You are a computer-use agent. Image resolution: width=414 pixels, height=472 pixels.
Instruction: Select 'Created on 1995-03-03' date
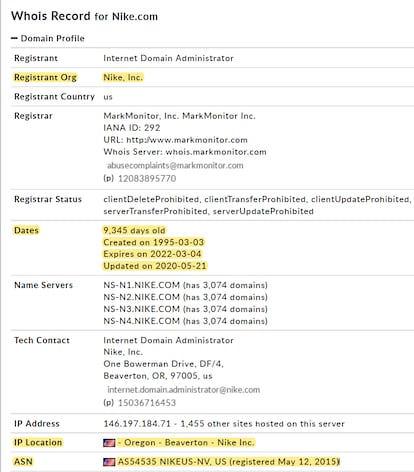[x=154, y=242]
